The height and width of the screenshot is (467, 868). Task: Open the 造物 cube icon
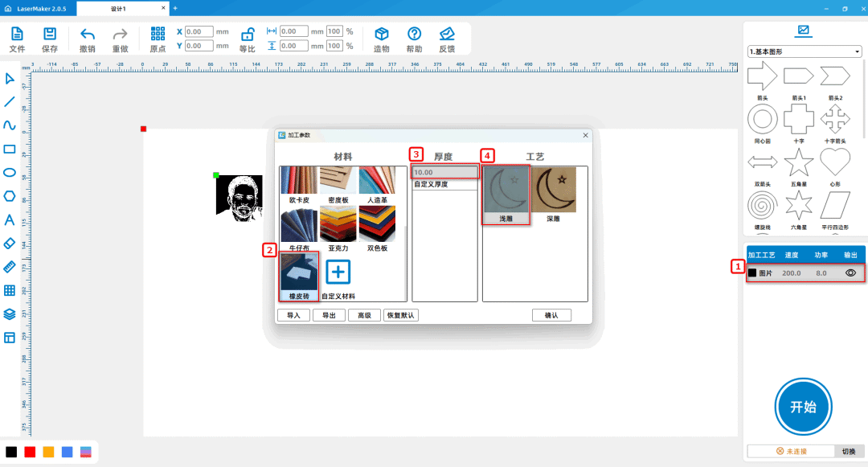(382, 34)
